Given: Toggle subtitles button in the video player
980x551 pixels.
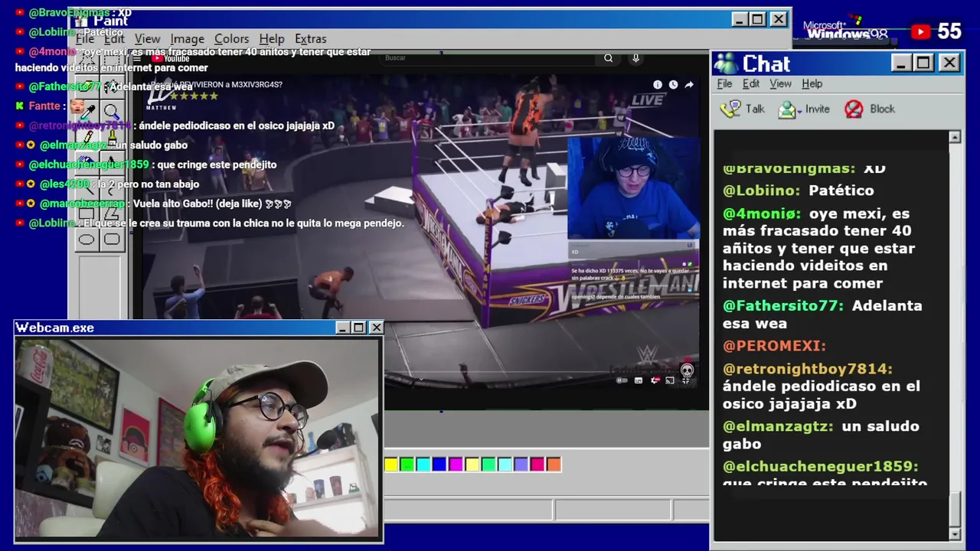Looking at the screenshot, I should coord(639,380).
